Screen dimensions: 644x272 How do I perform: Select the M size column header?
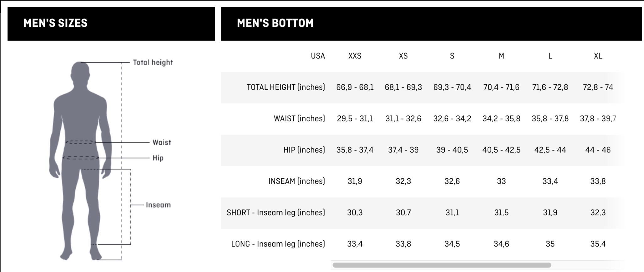coord(501,56)
